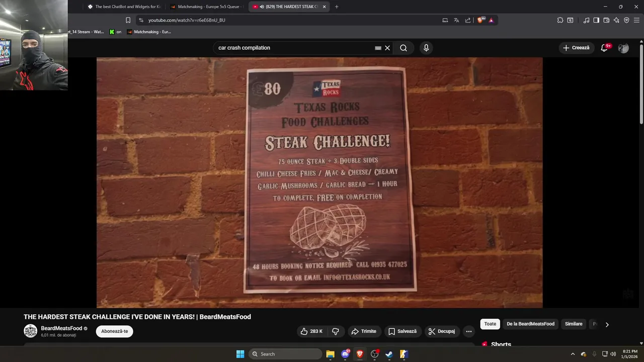Show hidden system tray icons
The width and height of the screenshot is (644, 362).
pyautogui.click(x=573, y=354)
